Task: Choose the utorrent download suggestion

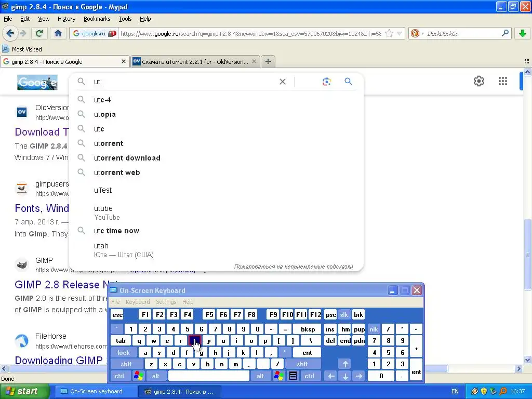Action: point(216,158)
